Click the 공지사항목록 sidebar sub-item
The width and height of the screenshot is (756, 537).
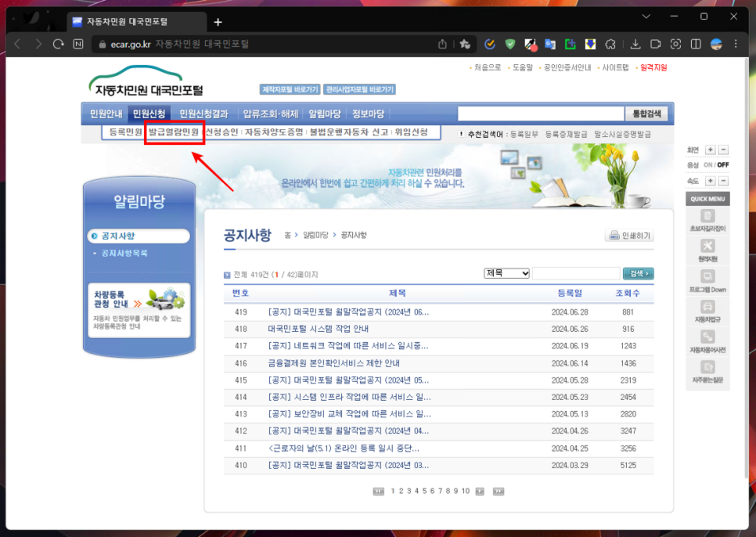click(124, 253)
